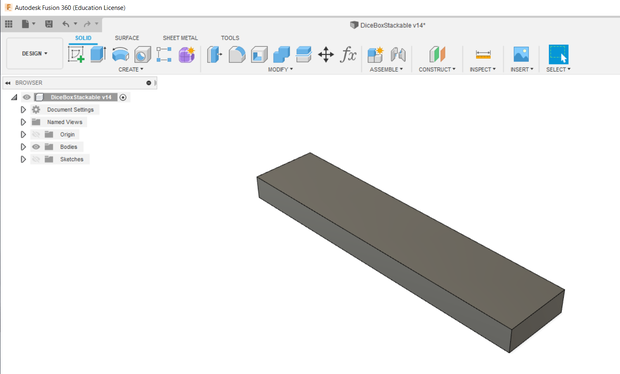
Task: Open Change Parameters fx tool
Action: pyautogui.click(x=348, y=55)
